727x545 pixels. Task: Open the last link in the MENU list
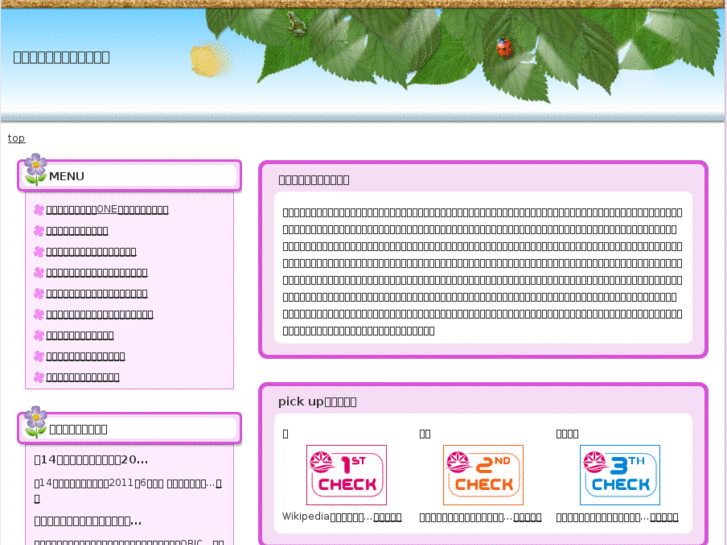(x=83, y=377)
